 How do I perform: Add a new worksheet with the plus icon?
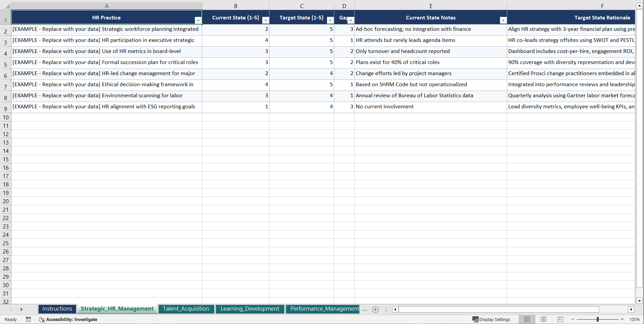click(375, 310)
